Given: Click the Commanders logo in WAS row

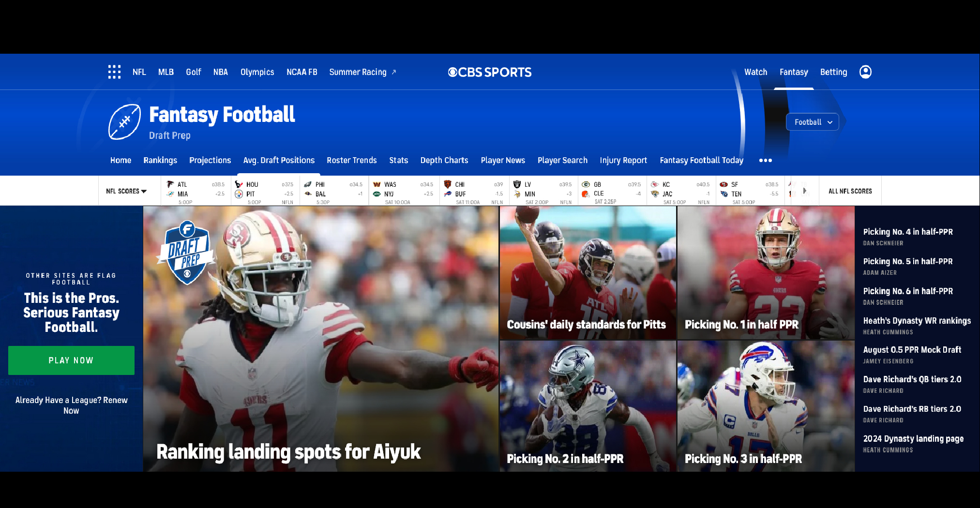Looking at the screenshot, I should pos(377,184).
